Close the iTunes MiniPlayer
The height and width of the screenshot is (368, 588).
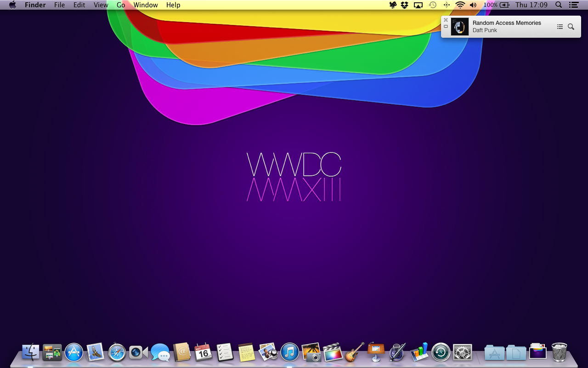[x=446, y=20]
